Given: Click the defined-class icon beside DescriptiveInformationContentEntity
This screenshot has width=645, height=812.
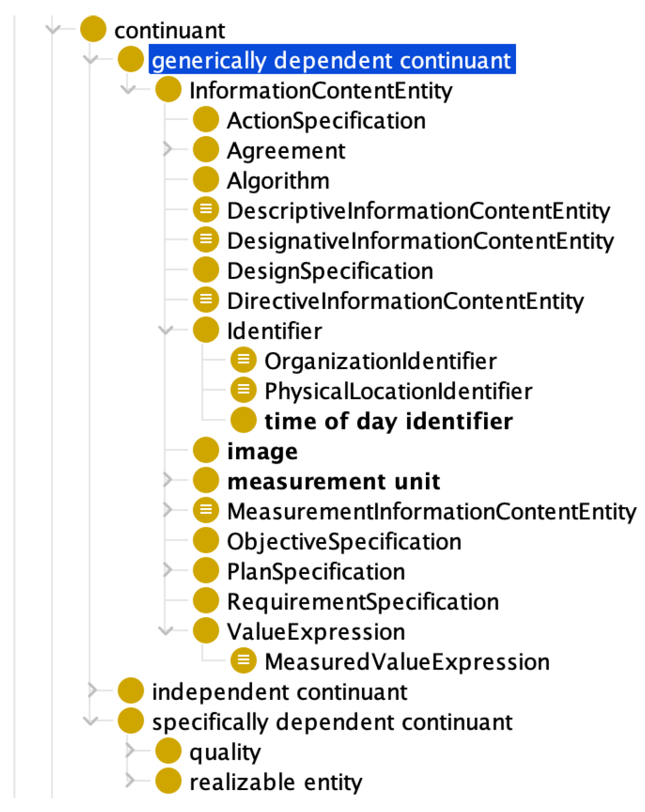Looking at the screenshot, I should point(206,210).
